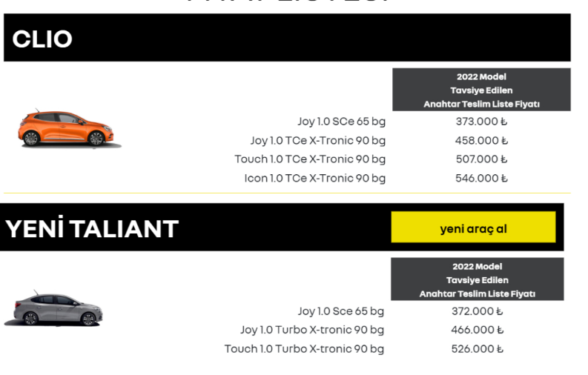Click Touch 1.0 TCe X-Tronic 90 bg
This screenshot has width=588, height=375.
tap(310, 159)
